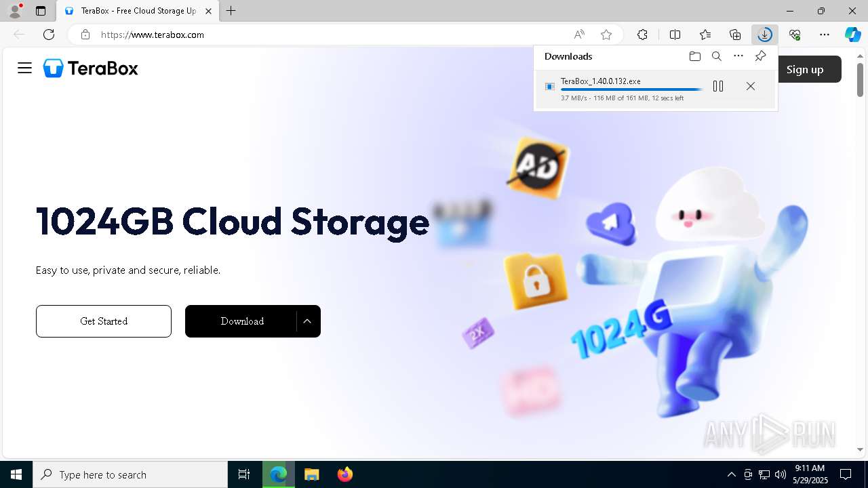Toggle the split screen icon
The image size is (868, 488).
pyautogui.click(x=675, y=35)
